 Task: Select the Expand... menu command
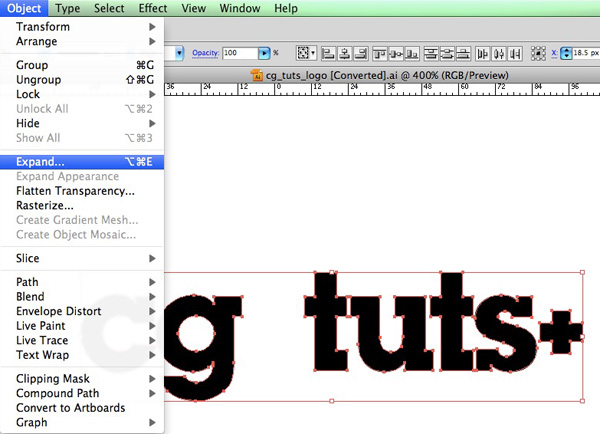tap(82, 162)
